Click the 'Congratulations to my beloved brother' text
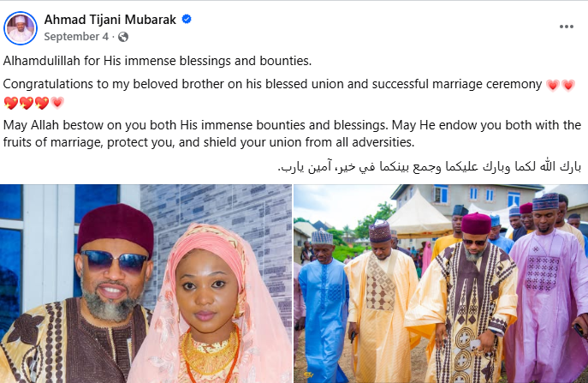 (x=272, y=84)
